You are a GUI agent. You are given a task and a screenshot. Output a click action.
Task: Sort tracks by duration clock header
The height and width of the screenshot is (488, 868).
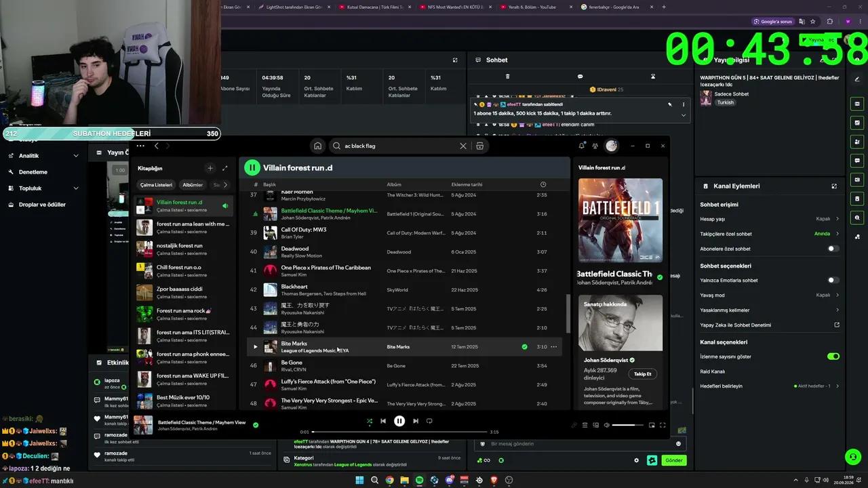coord(542,184)
